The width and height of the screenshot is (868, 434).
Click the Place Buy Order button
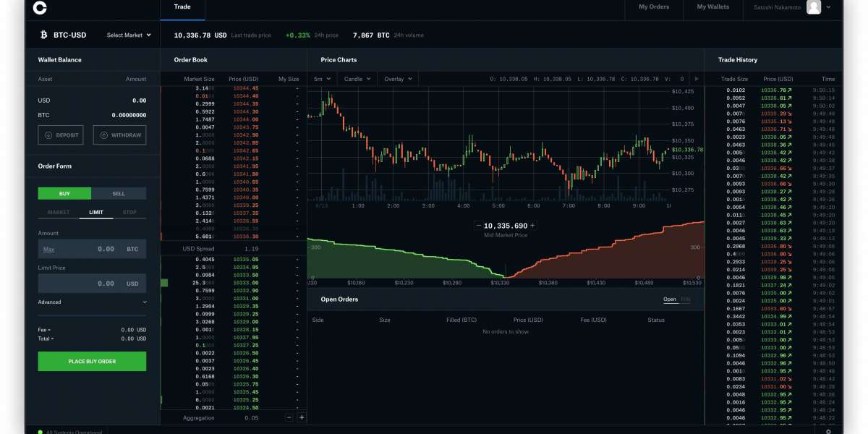(x=92, y=362)
